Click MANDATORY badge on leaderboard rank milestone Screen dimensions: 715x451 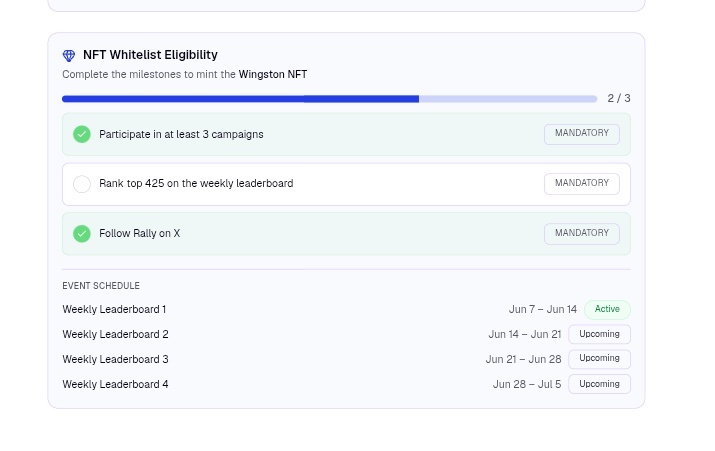581,184
